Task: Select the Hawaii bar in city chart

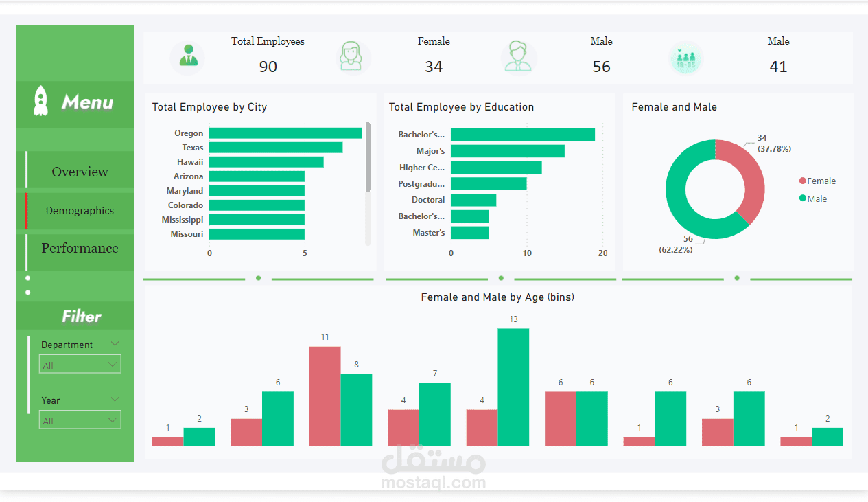Action: pyautogui.click(x=266, y=162)
